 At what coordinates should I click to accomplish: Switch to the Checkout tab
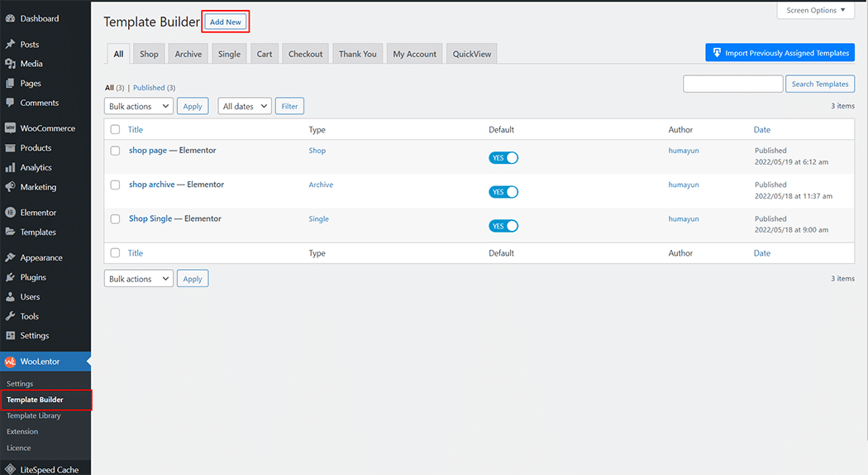click(x=305, y=54)
